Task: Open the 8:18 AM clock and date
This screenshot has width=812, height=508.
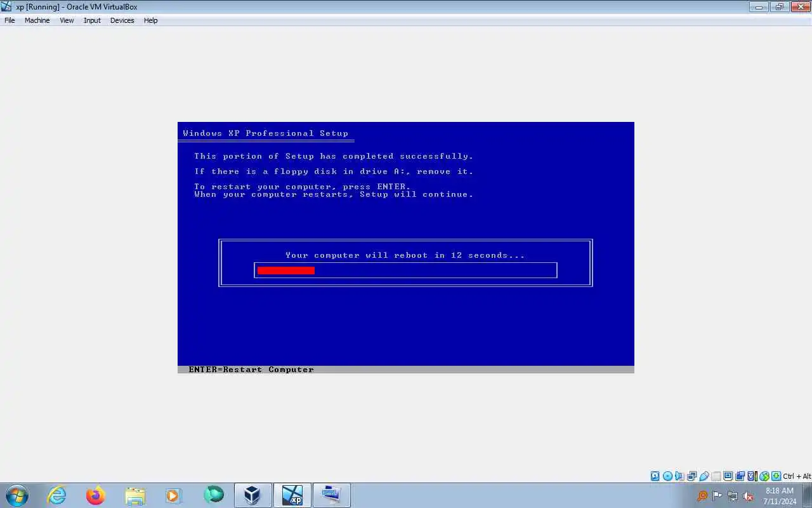Action: pos(780,496)
